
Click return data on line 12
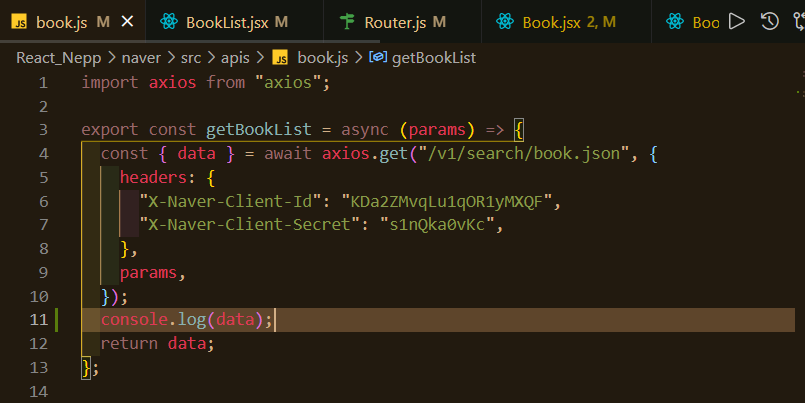tap(153, 343)
